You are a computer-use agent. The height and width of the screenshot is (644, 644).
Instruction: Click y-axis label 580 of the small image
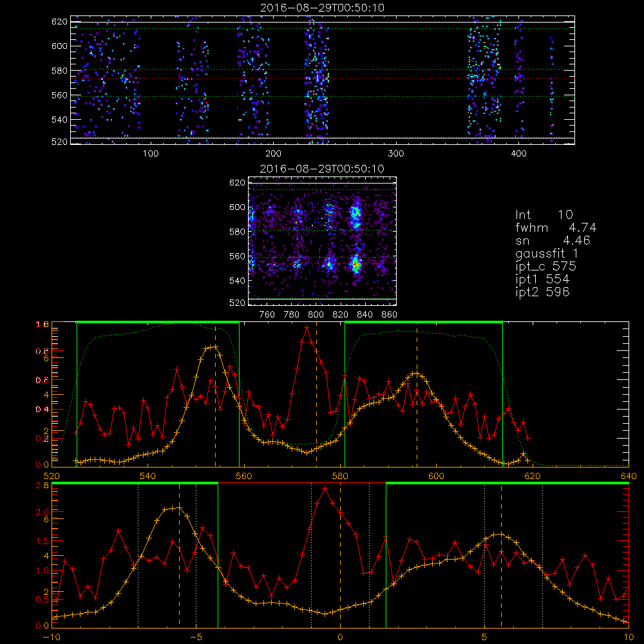[x=238, y=232]
